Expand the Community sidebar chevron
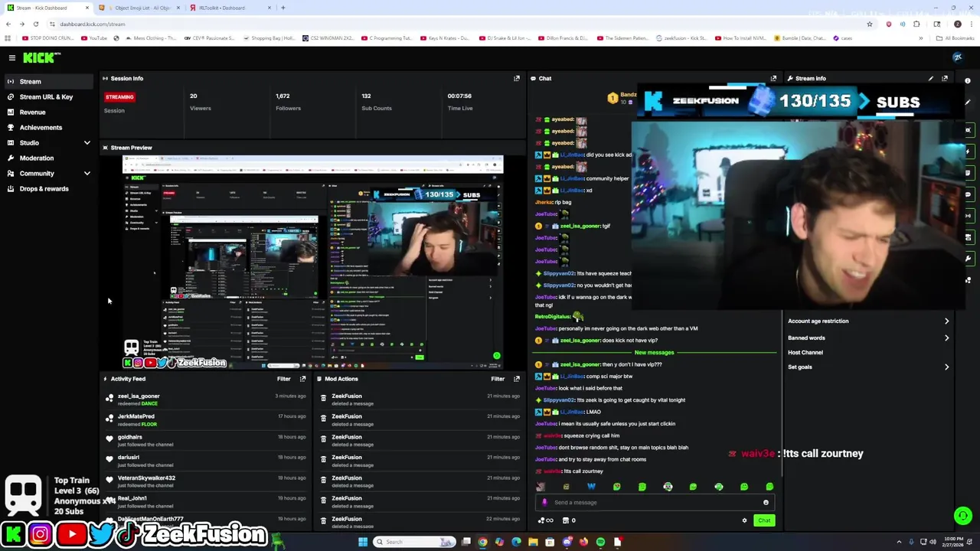This screenshot has height=551, width=980. coord(87,173)
